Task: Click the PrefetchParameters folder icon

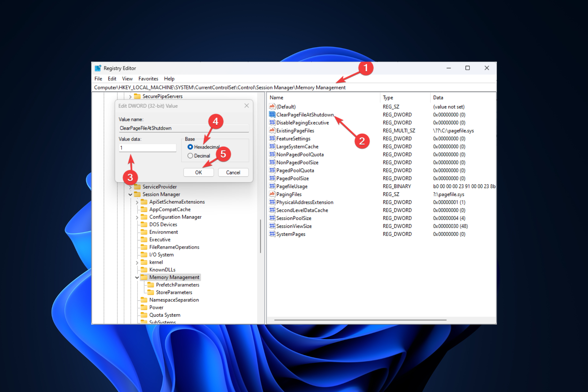Action: click(151, 285)
